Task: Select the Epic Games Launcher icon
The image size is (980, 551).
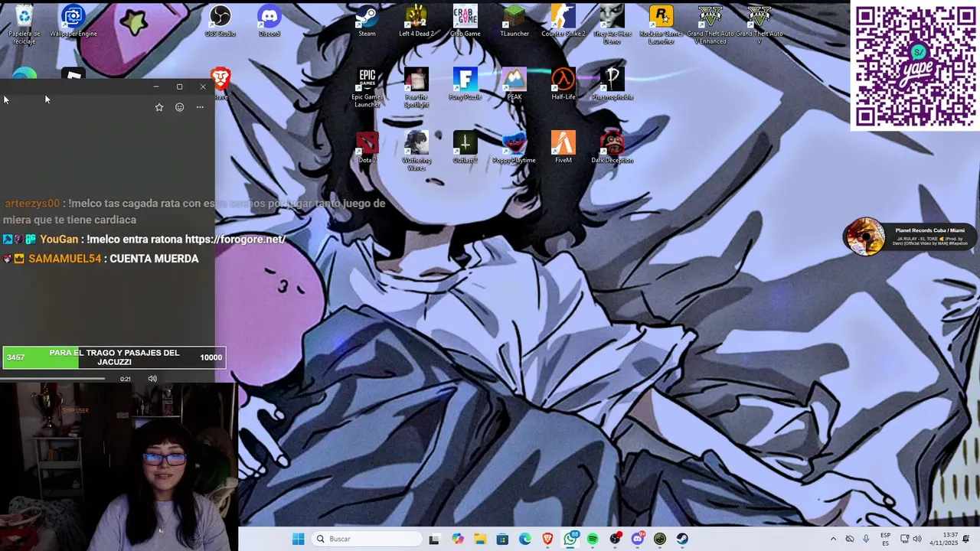Action: point(367,87)
